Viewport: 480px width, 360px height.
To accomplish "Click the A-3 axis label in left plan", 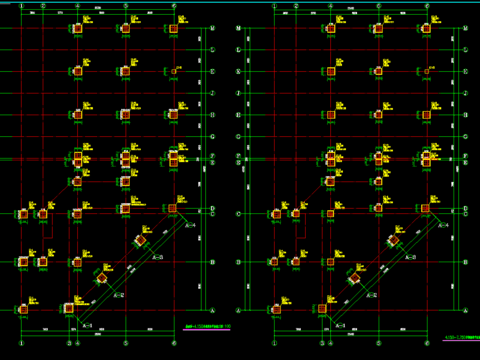I will [x=158, y=257].
